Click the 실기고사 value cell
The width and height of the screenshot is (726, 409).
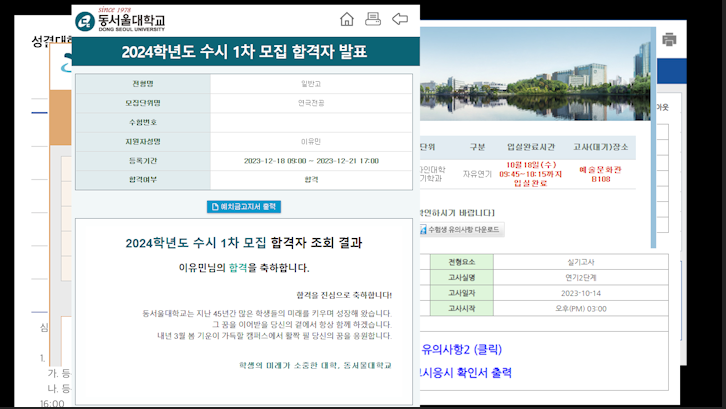coord(581,262)
